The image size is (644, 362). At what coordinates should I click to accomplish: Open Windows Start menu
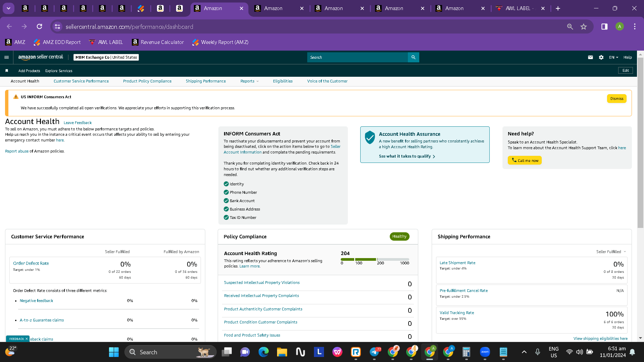pyautogui.click(x=114, y=352)
